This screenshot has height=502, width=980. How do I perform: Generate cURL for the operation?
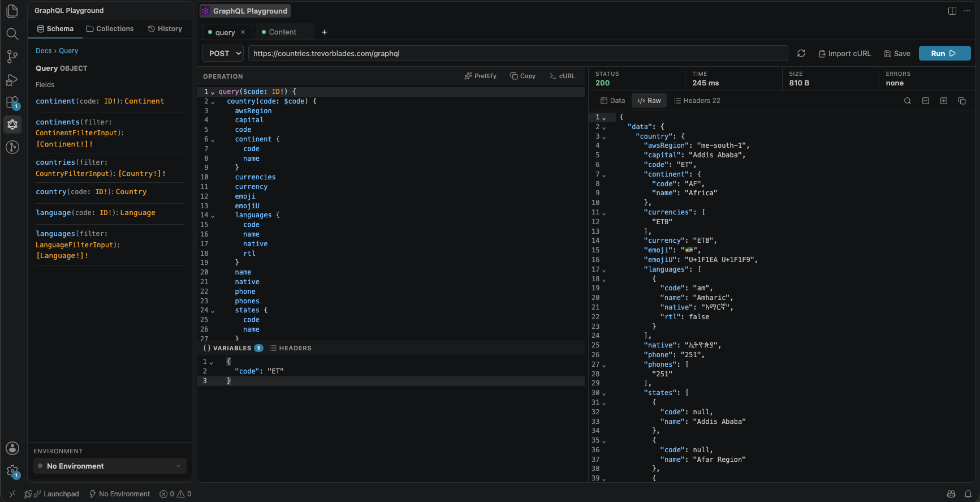pyautogui.click(x=562, y=76)
